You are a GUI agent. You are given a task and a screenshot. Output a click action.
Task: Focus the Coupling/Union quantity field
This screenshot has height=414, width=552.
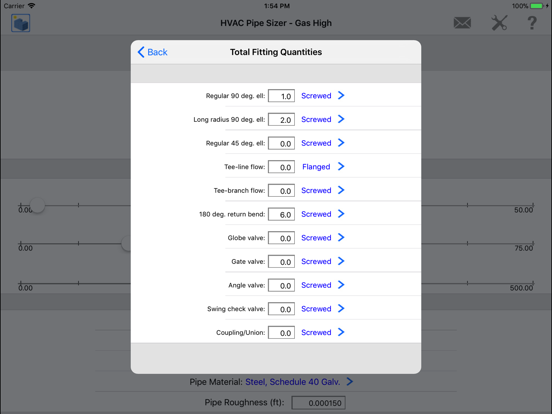pos(281,333)
